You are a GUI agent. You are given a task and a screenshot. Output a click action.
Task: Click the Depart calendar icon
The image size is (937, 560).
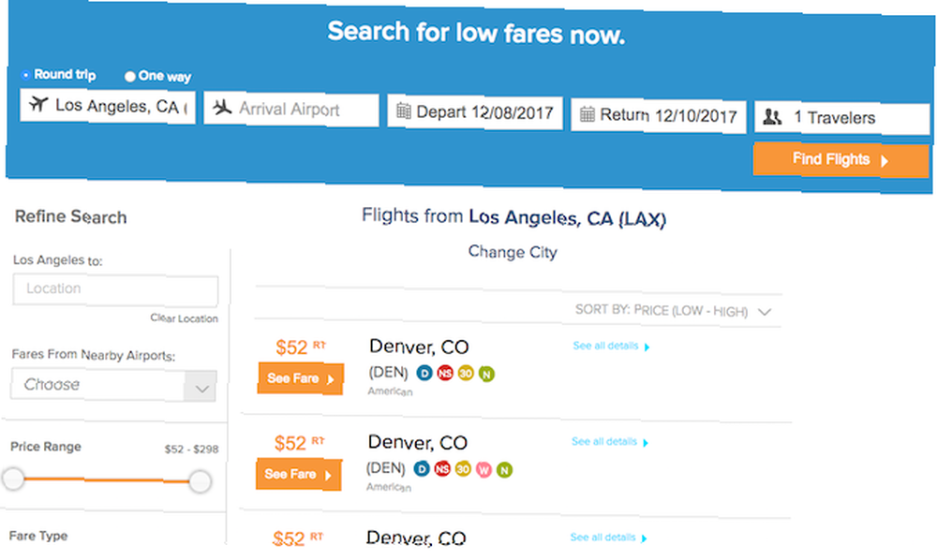coord(403,111)
